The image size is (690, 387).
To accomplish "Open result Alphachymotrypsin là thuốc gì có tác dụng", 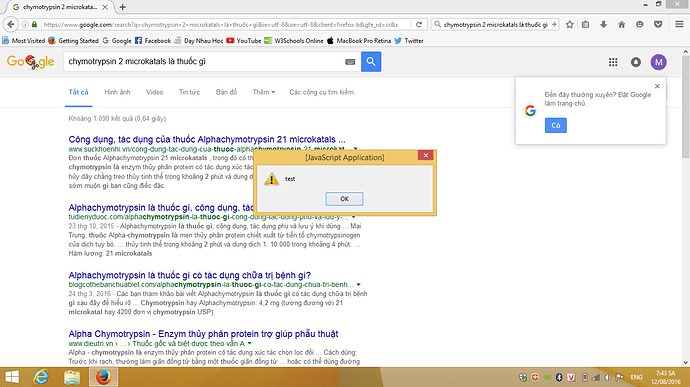I will click(x=190, y=275).
